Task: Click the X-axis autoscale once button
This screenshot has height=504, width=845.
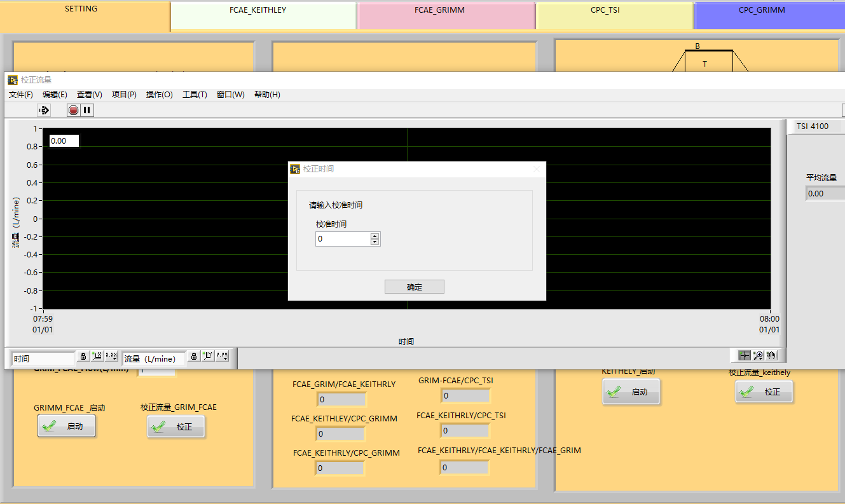Action: [x=97, y=356]
